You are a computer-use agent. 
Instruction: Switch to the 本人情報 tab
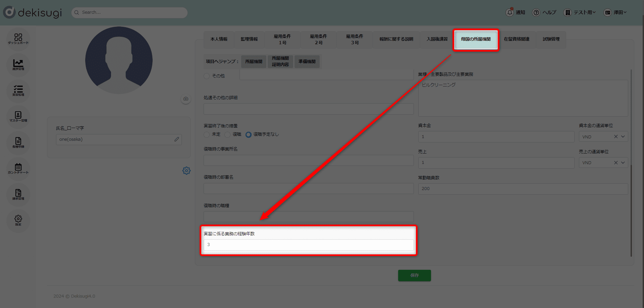coord(219,39)
